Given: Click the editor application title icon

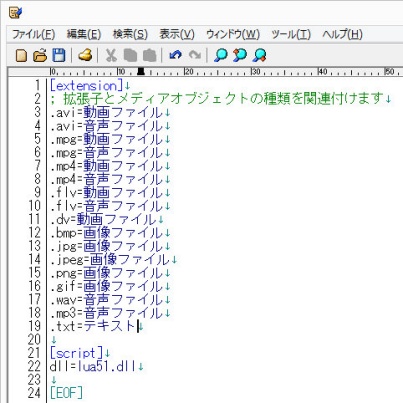Looking at the screenshot, I should pos(16,13).
